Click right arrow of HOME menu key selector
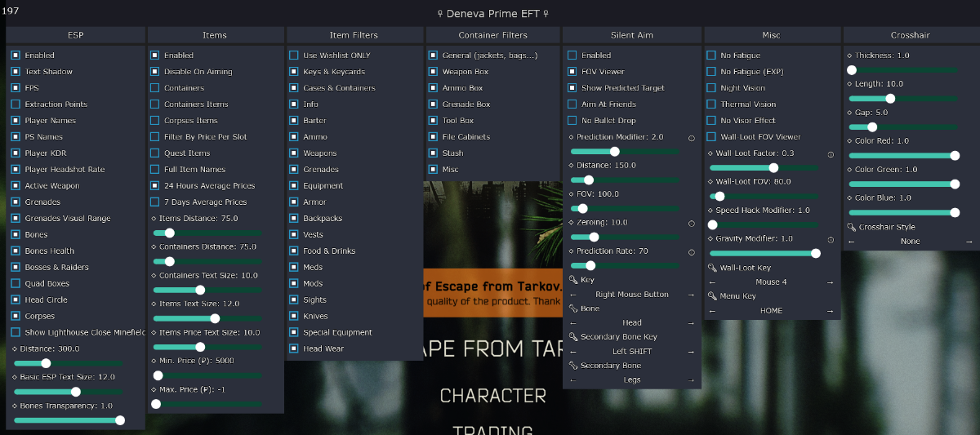 coord(831,311)
